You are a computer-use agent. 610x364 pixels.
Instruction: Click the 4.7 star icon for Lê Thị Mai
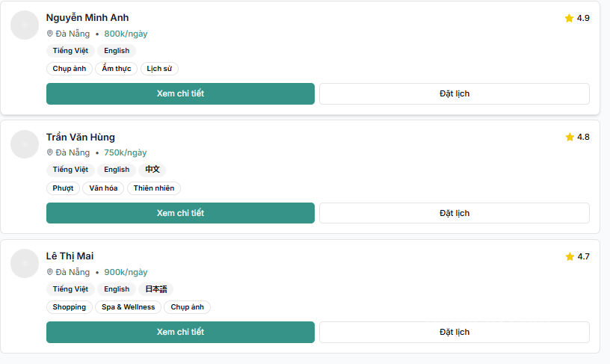570,256
